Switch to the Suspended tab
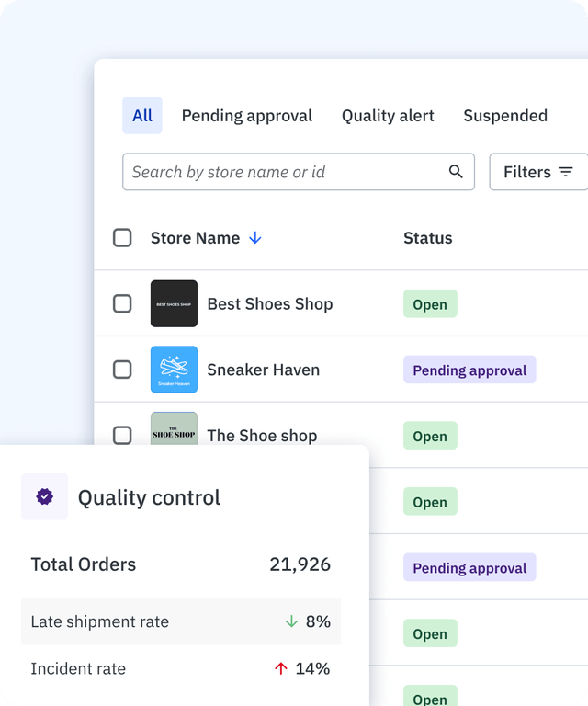Image resolution: width=588 pixels, height=706 pixels. pos(505,115)
